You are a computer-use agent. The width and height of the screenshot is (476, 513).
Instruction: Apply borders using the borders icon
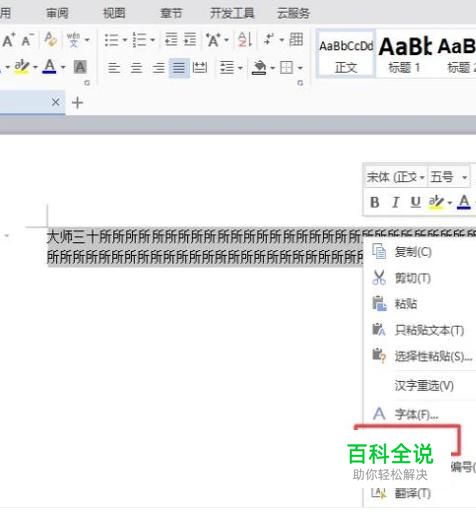tap(286, 68)
